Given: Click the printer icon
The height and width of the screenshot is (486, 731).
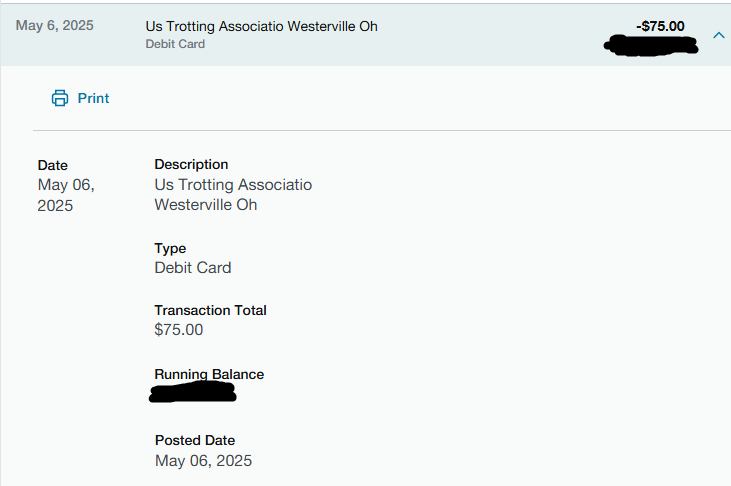Looking at the screenshot, I should click(x=60, y=98).
